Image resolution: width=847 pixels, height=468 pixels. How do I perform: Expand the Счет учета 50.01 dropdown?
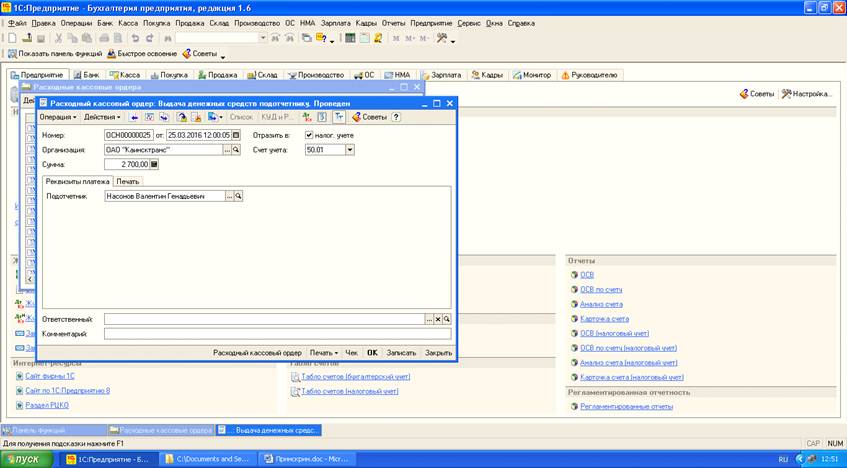click(349, 149)
